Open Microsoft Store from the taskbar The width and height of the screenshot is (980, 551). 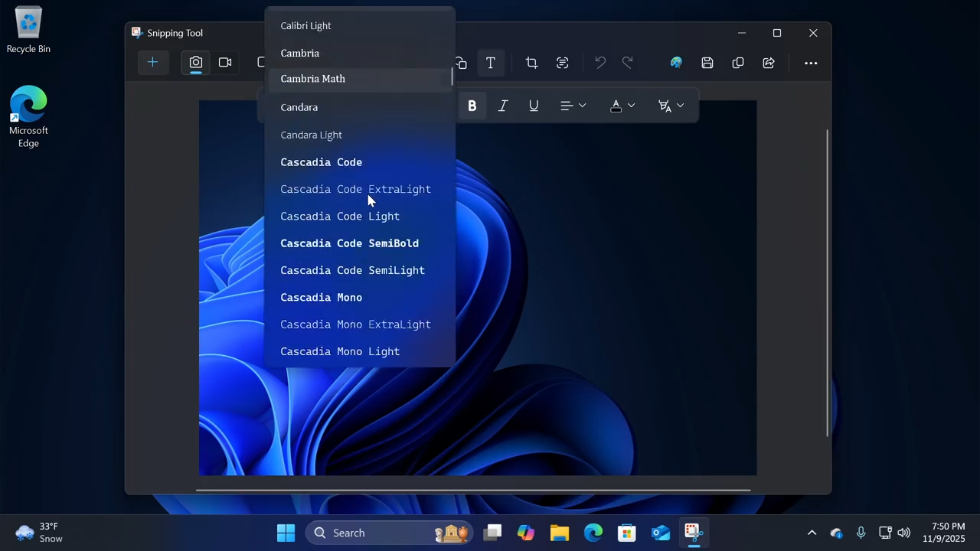(x=627, y=533)
